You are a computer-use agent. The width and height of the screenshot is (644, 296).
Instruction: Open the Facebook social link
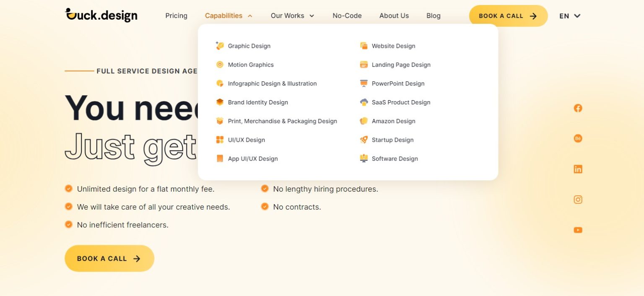[578, 108]
